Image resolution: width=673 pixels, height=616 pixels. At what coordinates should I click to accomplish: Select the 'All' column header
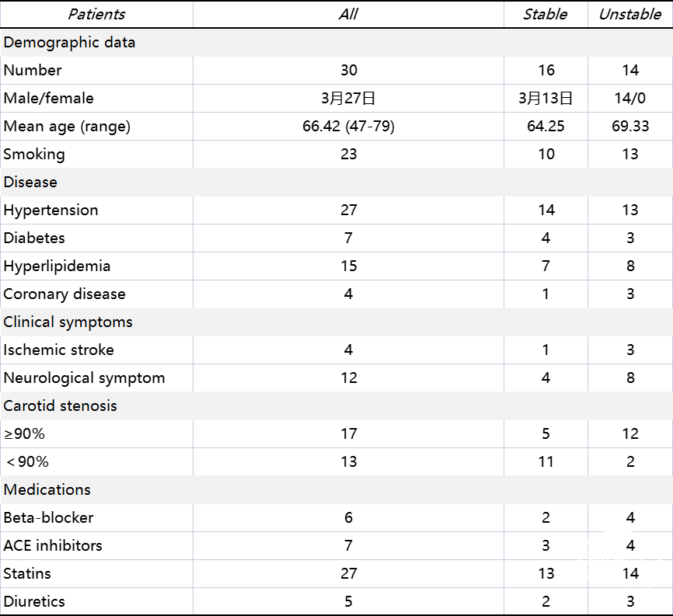348,14
